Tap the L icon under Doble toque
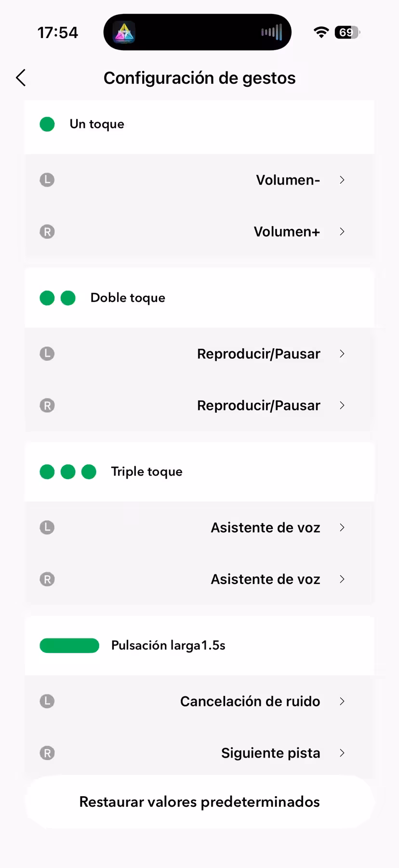Image resolution: width=399 pixels, height=868 pixels. [x=47, y=353]
